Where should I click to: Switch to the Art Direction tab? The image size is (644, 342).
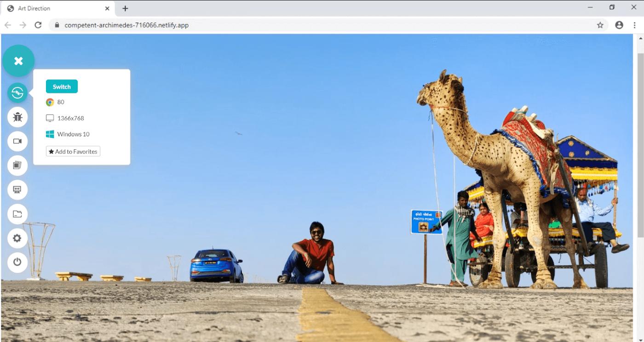[x=55, y=8]
